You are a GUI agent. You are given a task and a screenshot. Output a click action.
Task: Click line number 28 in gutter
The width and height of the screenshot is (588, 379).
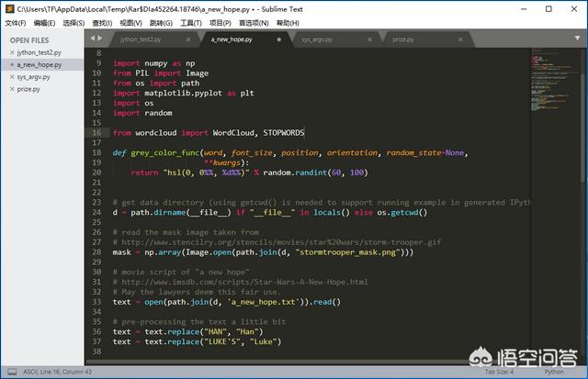(96, 252)
